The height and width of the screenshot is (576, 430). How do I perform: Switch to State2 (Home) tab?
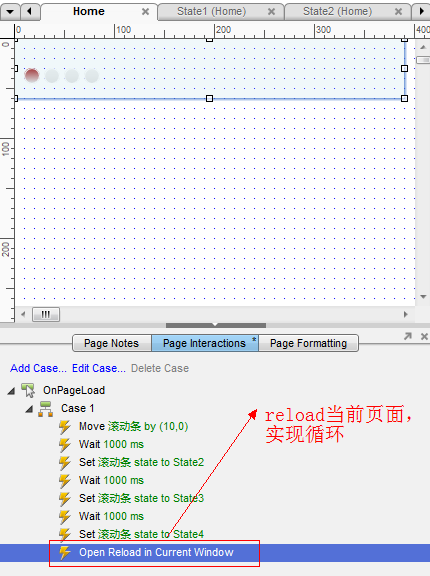pos(337,11)
